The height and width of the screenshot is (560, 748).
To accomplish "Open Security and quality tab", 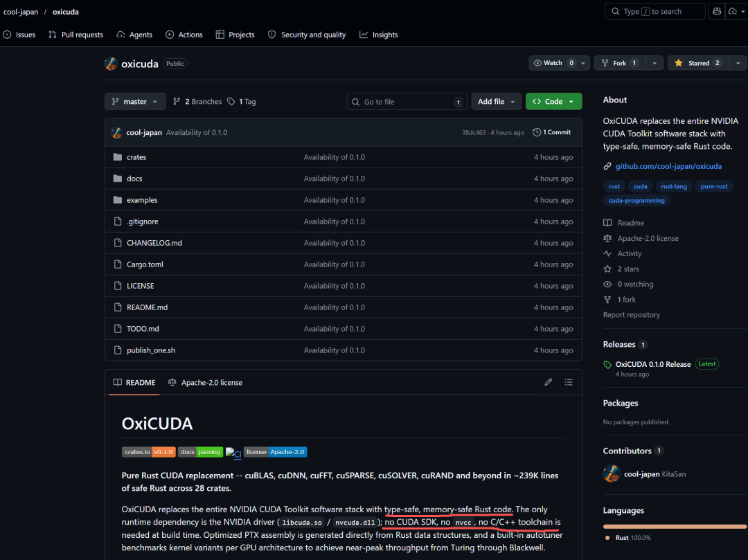I will (x=307, y=35).
